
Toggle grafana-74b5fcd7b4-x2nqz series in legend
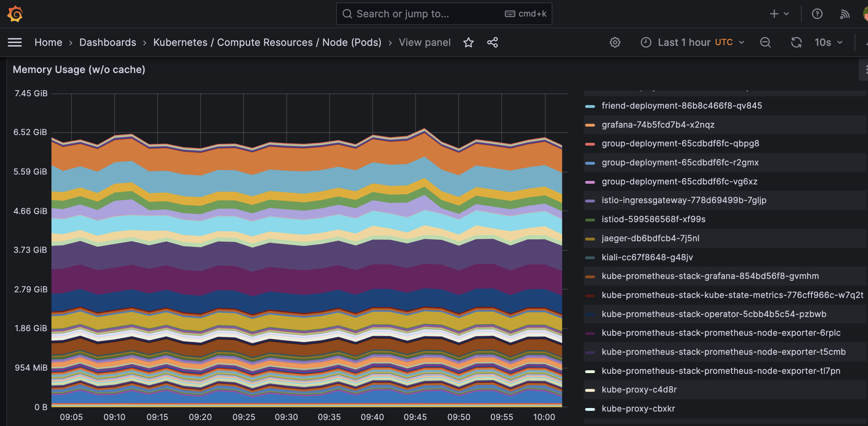(658, 125)
